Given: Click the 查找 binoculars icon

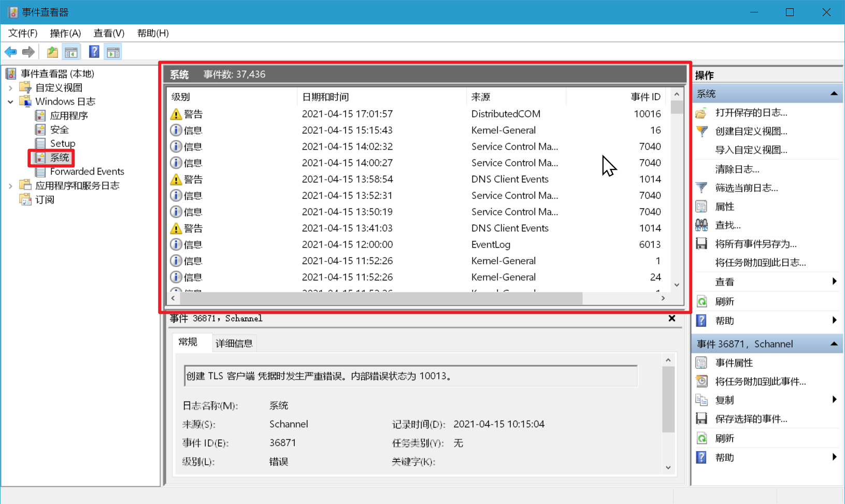Looking at the screenshot, I should click(x=702, y=224).
